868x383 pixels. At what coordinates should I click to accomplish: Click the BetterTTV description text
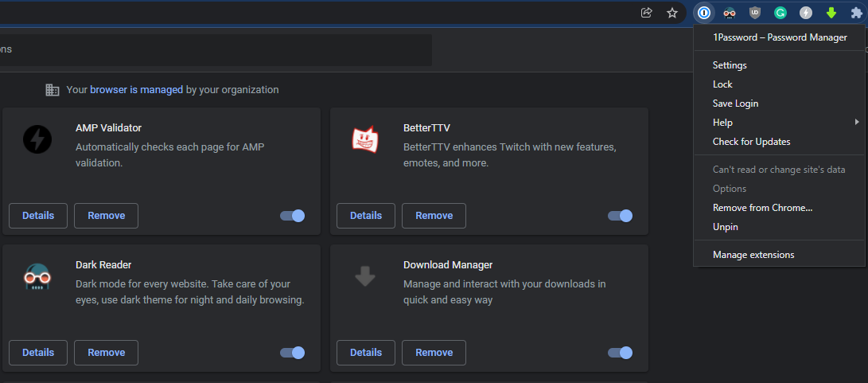coord(510,155)
